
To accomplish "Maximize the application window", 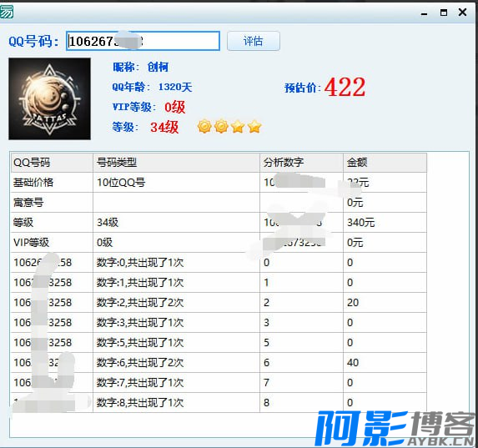I will [444, 13].
